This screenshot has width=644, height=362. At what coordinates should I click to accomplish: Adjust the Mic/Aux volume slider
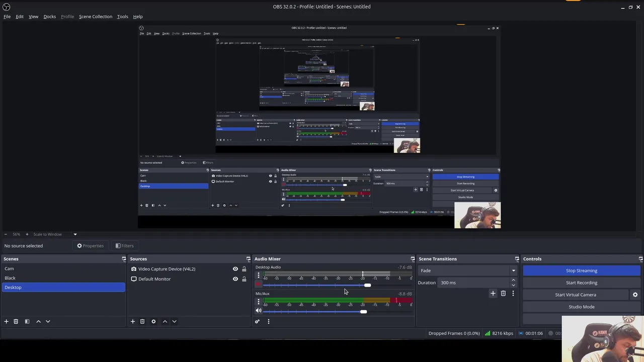363,311
